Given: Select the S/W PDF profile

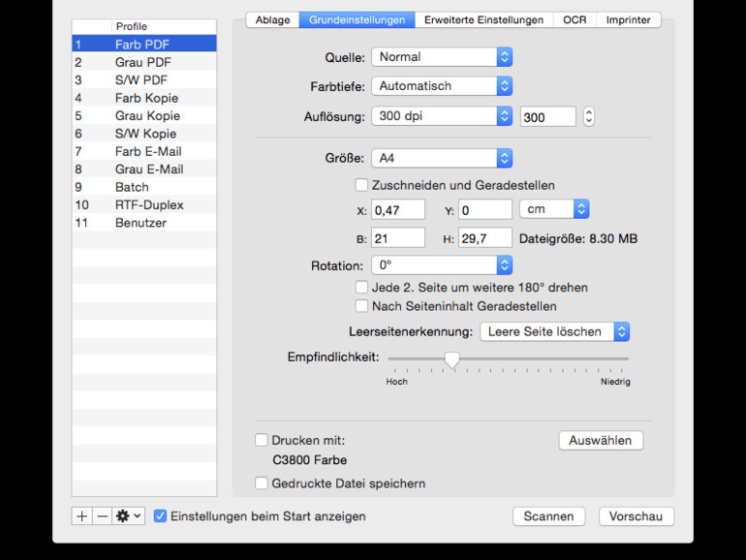Looking at the screenshot, I should 144,80.
